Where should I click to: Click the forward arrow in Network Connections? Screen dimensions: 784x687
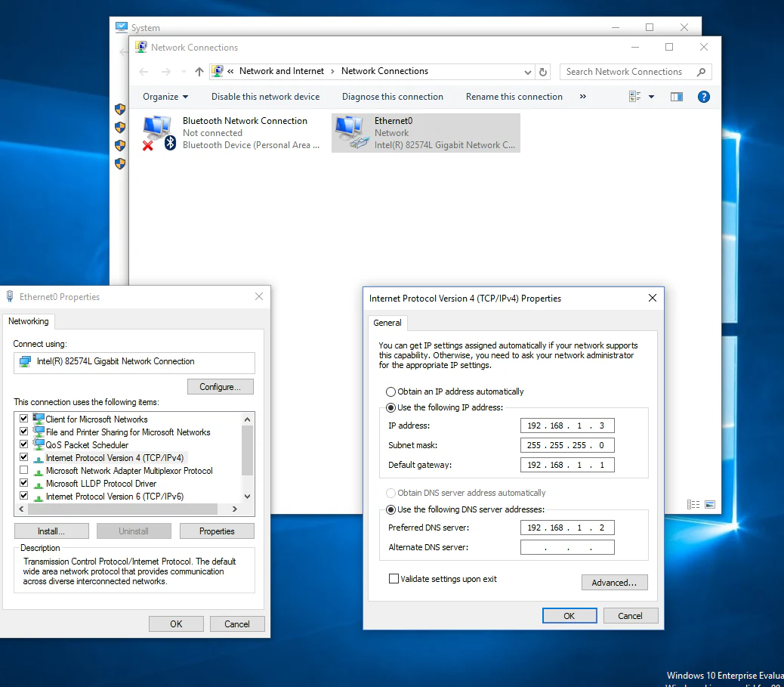(x=166, y=72)
